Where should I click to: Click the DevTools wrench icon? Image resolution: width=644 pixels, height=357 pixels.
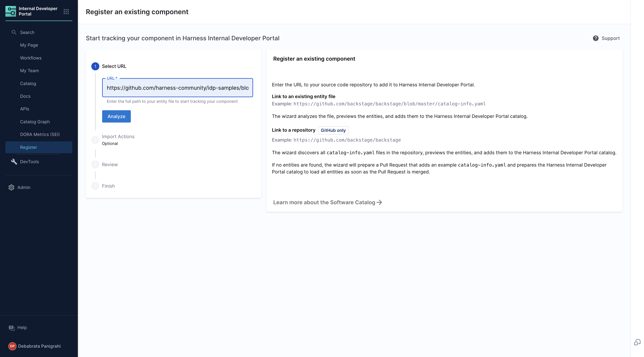pos(14,162)
